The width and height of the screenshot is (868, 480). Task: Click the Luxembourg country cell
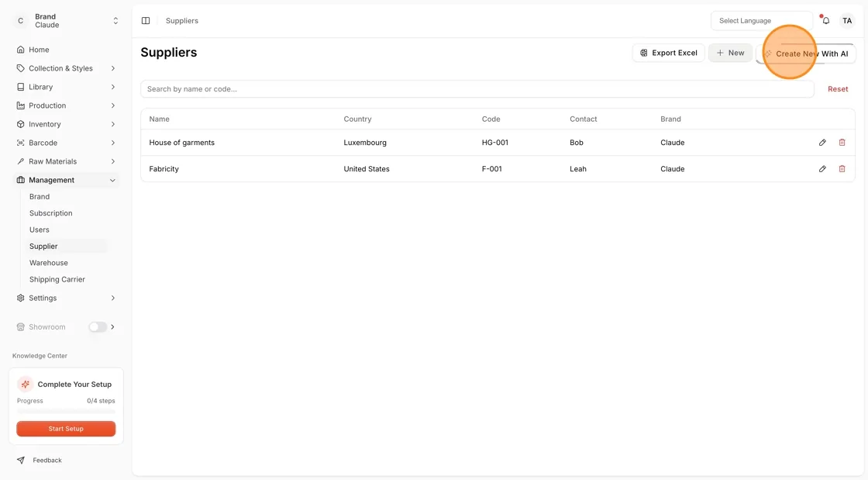pos(365,142)
